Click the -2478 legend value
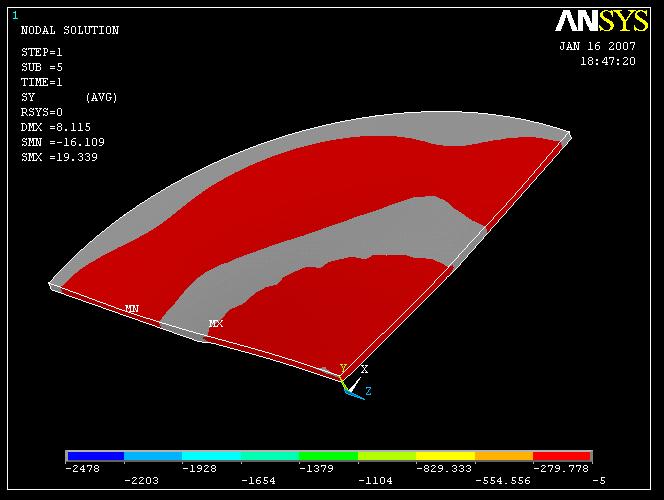The height and width of the screenshot is (500, 664). [x=83, y=469]
